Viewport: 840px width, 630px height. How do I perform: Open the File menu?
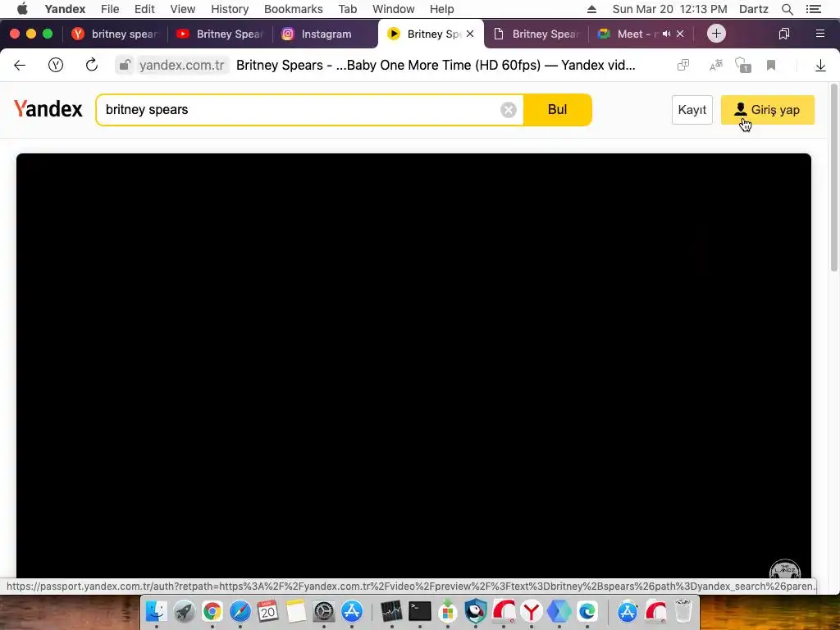pyautogui.click(x=110, y=9)
